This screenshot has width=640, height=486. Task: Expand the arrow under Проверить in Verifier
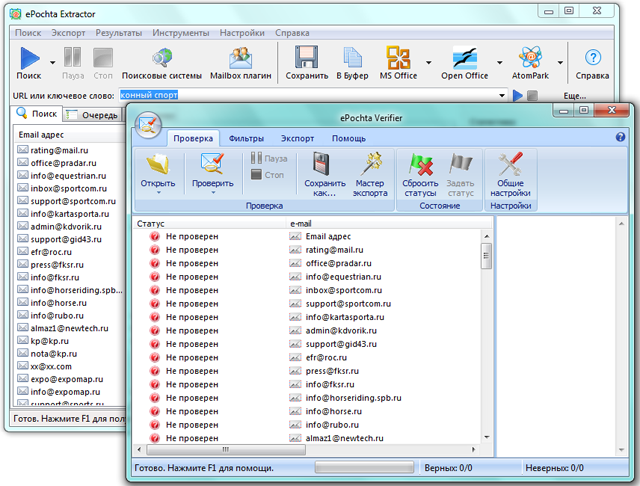[213, 192]
